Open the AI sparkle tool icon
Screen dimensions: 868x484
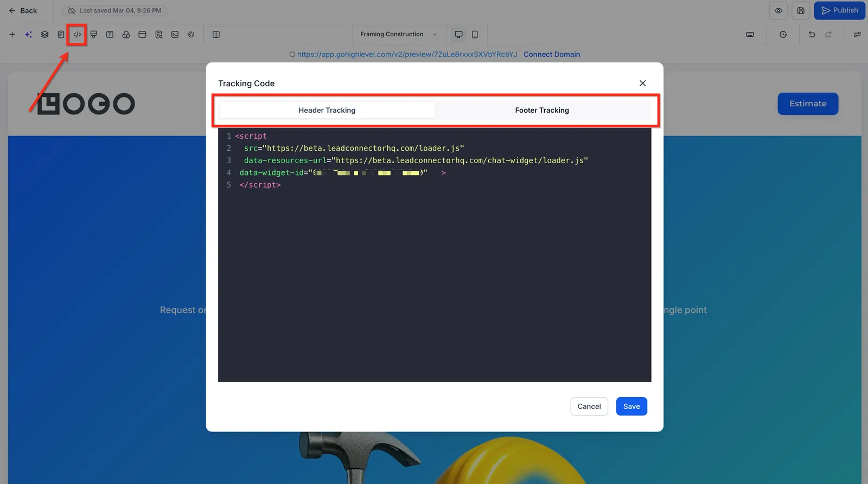pos(28,34)
